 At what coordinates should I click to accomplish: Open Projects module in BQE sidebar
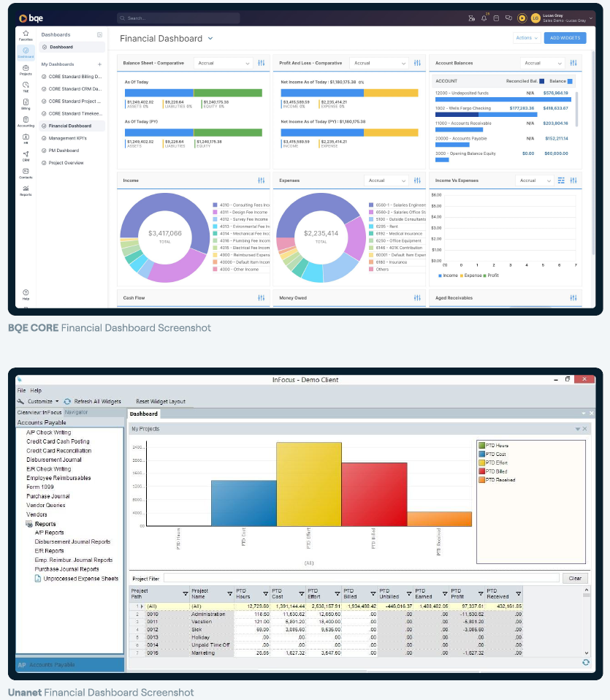(x=26, y=70)
